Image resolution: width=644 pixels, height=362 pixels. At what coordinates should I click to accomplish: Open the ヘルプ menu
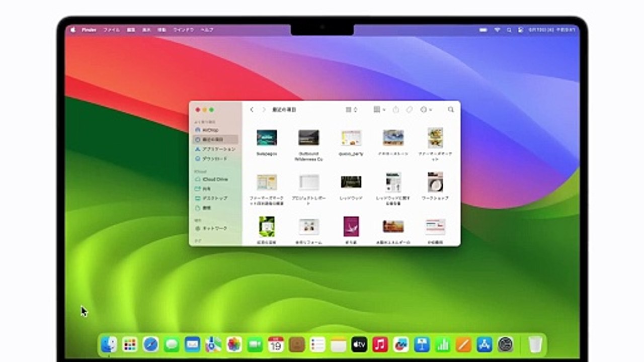coord(207,30)
